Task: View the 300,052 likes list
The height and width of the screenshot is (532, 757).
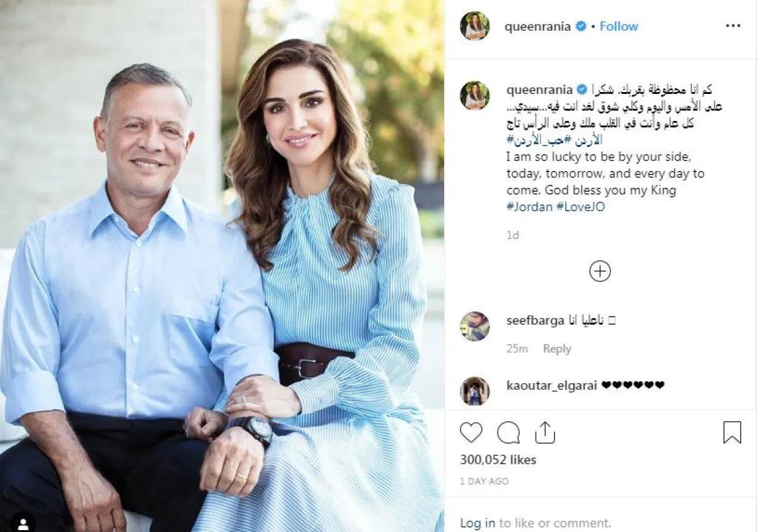Action: (498, 460)
